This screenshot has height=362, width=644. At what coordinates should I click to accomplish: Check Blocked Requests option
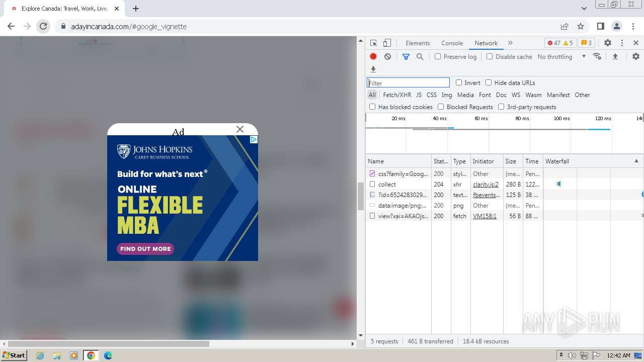coord(441,107)
